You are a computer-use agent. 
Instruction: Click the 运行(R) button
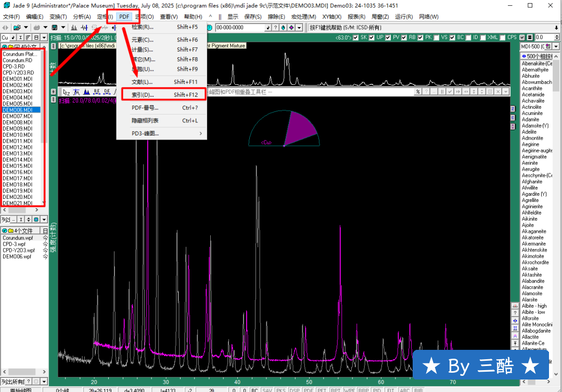tap(404, 17)
